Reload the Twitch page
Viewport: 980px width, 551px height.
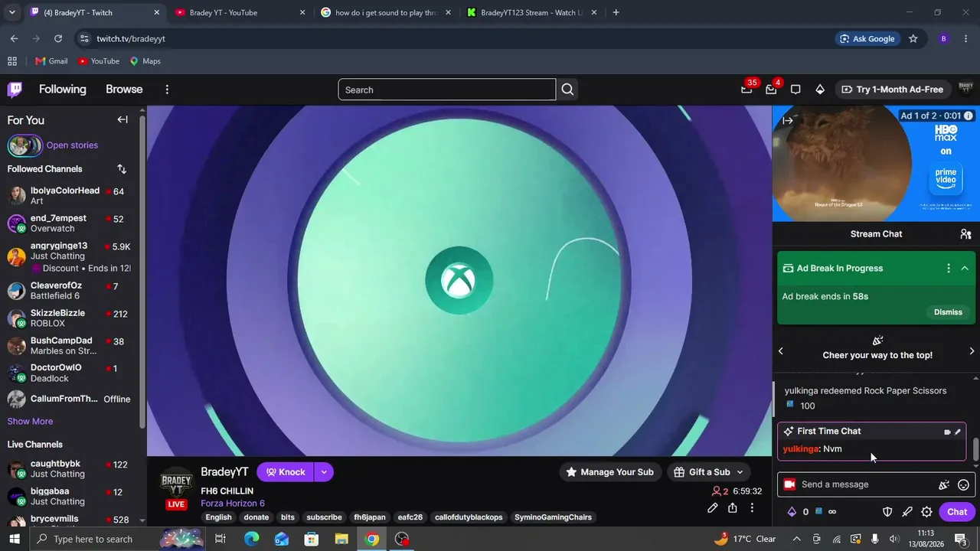click(58, 38)
